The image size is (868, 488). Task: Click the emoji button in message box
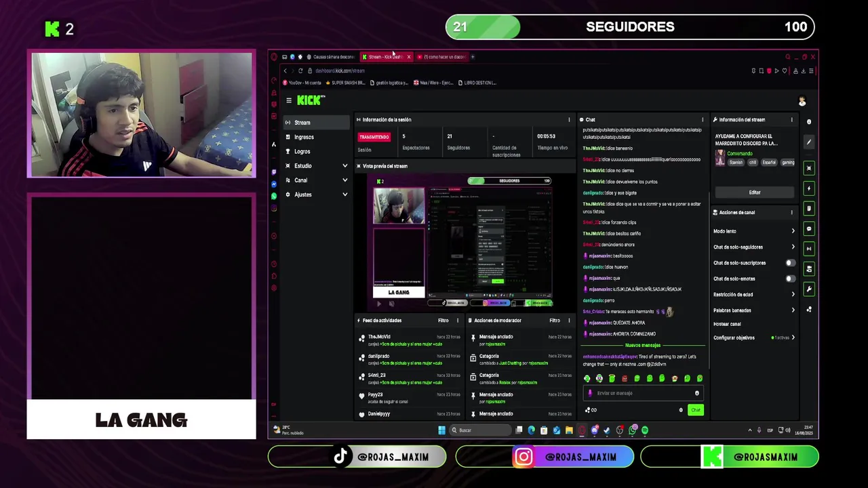(696, 393)
